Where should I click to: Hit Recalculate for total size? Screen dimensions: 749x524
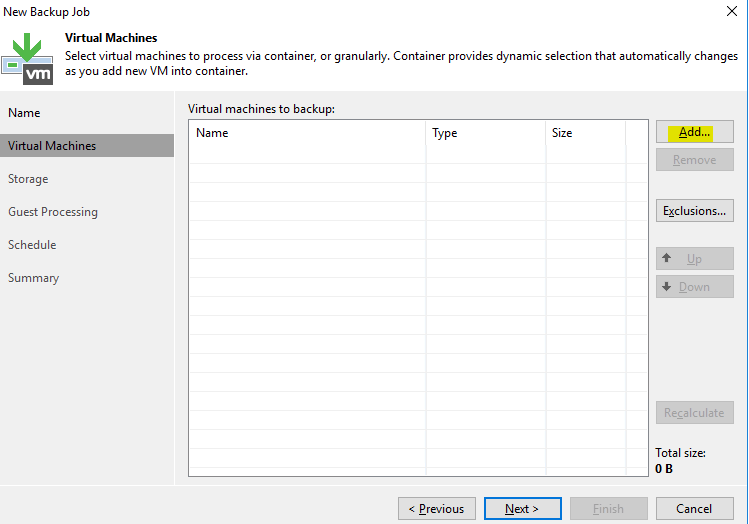[x=694, y=413]
